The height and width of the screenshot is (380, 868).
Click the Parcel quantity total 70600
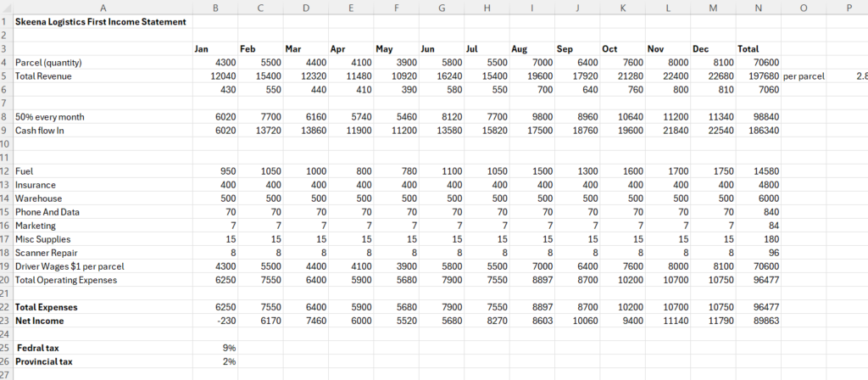(x=758, y=62)
